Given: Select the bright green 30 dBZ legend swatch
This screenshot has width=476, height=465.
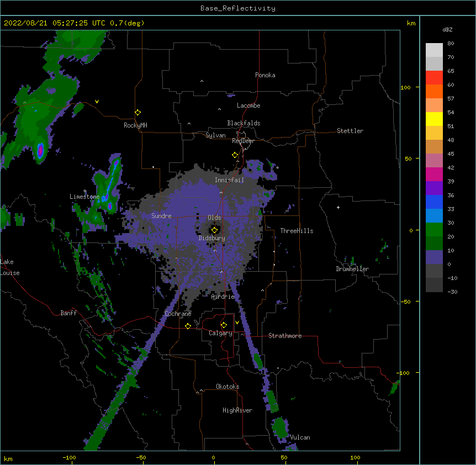Looking at the screenshot, I should 434,230.
